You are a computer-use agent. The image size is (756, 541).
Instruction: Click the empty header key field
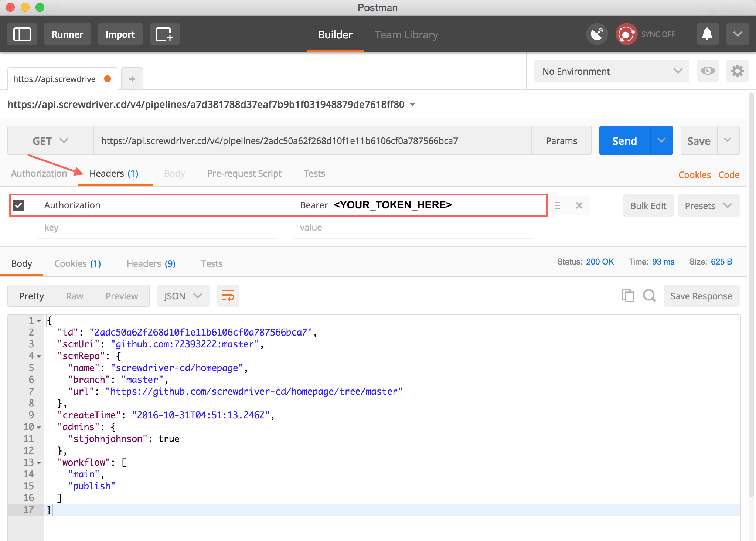157,228
